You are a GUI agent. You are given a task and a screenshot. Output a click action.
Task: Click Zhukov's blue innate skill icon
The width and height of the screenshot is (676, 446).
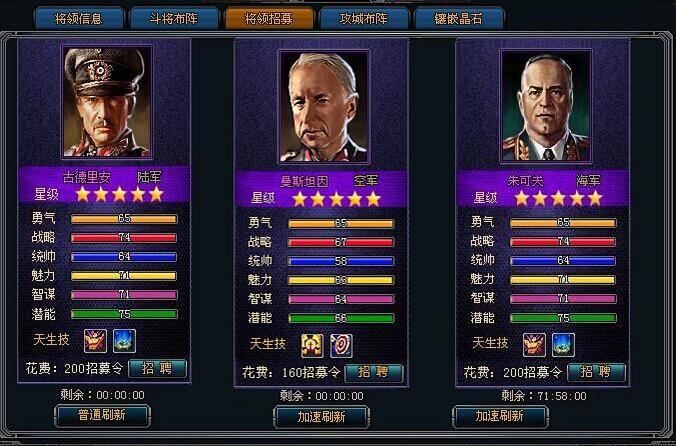[563, 345]
